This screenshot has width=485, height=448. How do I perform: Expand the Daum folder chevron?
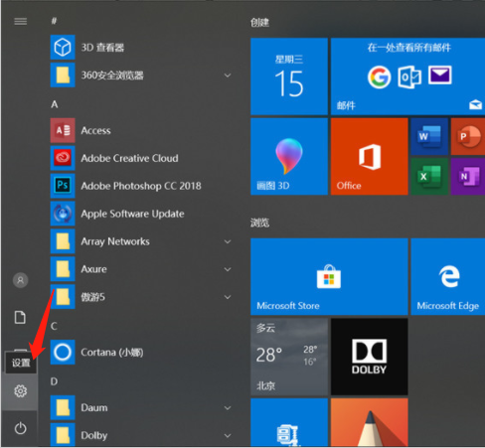point(228,408)
